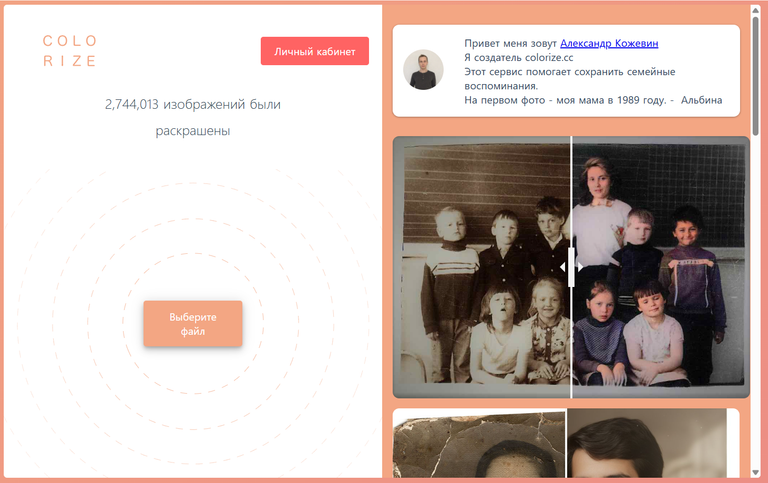
Task: Click the colorized half of class photo
Action: pos(661,267)
